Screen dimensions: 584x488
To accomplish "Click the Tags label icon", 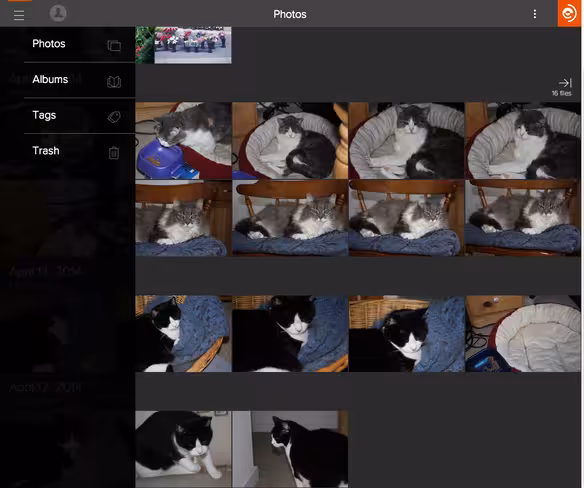I will [114, 117].
